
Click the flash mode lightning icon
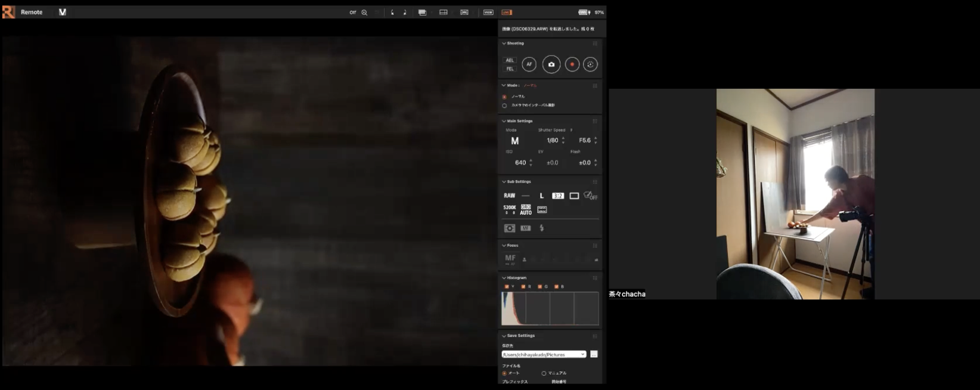click(x=542, y=228)
